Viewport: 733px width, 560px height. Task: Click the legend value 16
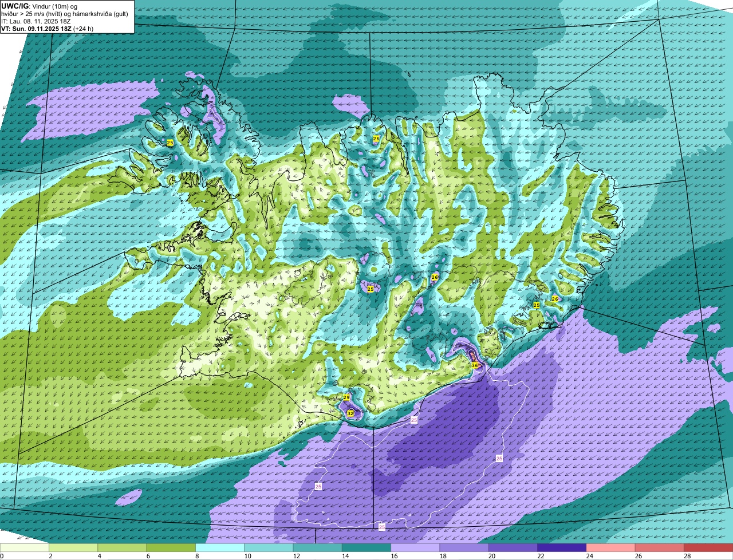[x=395, y=556]
